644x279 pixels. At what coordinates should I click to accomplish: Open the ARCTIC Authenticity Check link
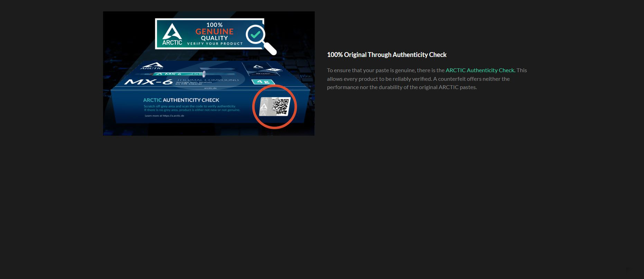coord(480,70)
